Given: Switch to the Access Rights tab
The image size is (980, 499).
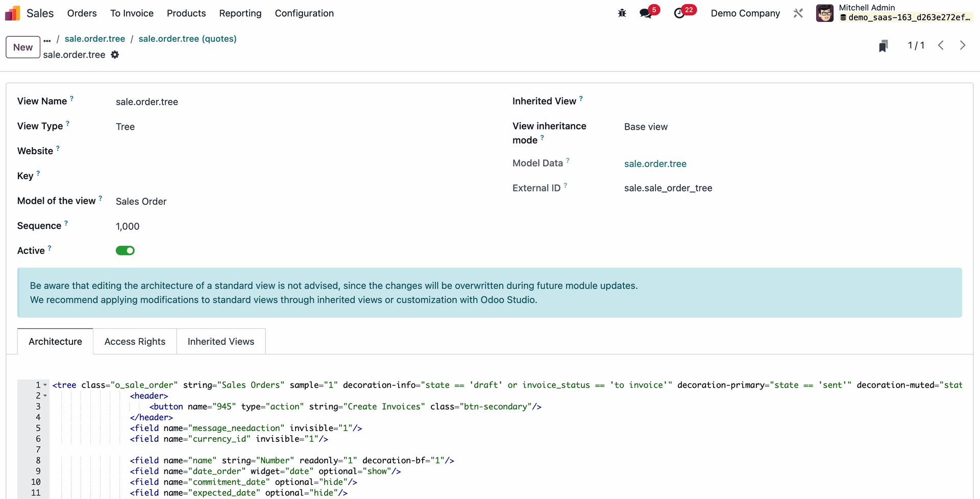Looking at the screenshot, I should tap(135, 342).
